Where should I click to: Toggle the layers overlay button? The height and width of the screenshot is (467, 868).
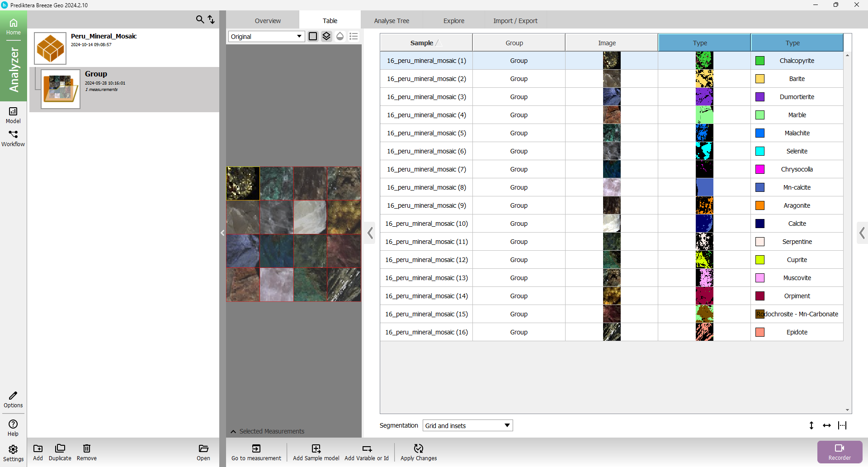(x=326, y=36)
